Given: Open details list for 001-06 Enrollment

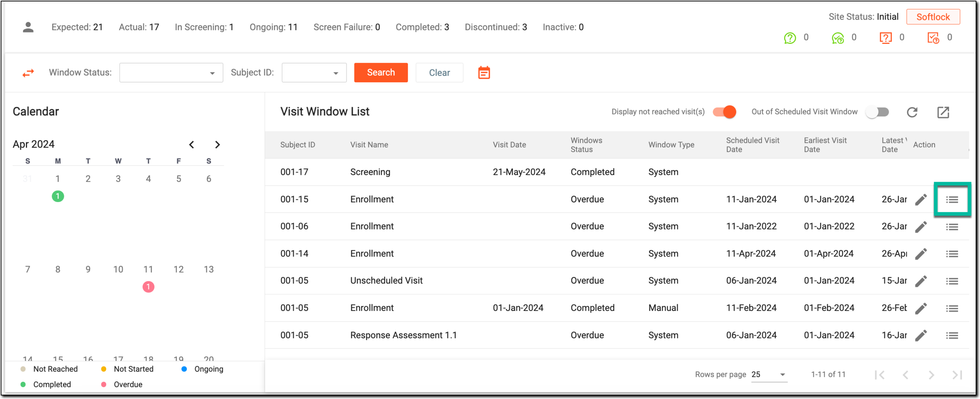Looking at the screenshot, I should tap(952, 227).
